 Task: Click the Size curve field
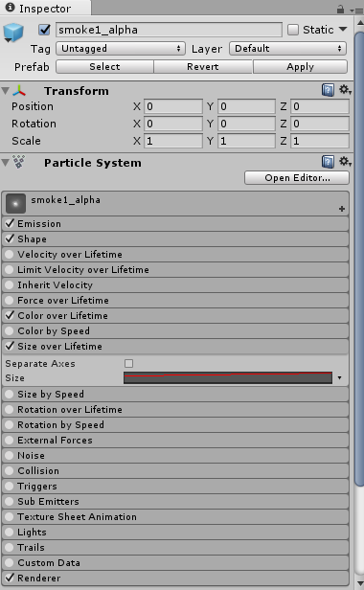(x=228, y=377)
